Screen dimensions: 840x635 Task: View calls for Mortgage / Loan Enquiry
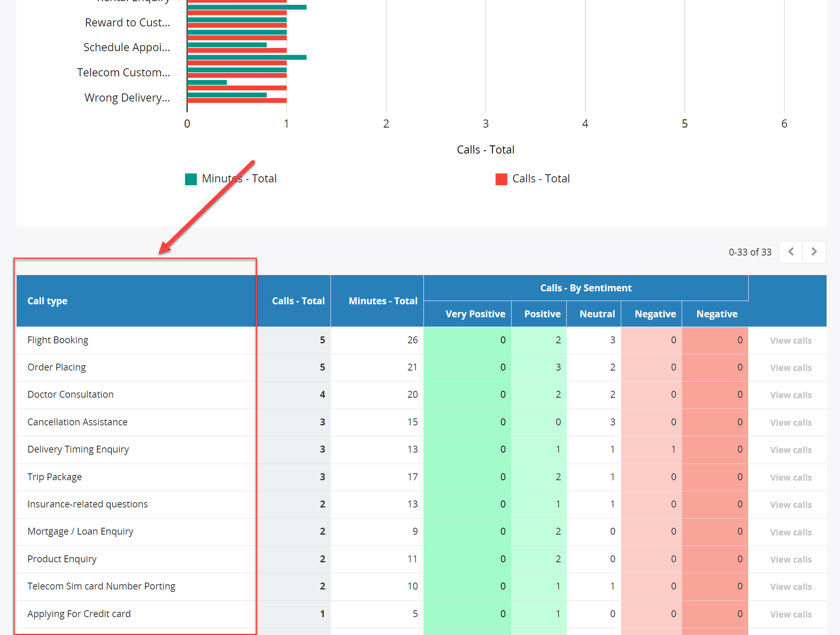click(791, 532)
